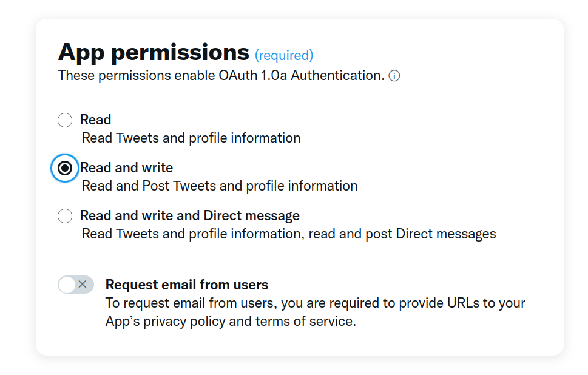The image size is (588, 375).
Task: Click the info icon beside OAuth 1.0a Authentication
Action: [394, 76]
